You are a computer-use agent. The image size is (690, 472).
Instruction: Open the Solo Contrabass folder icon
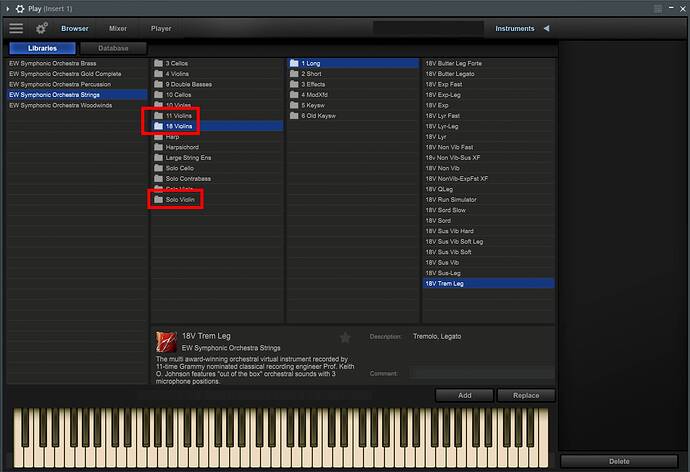pos(158,179)
